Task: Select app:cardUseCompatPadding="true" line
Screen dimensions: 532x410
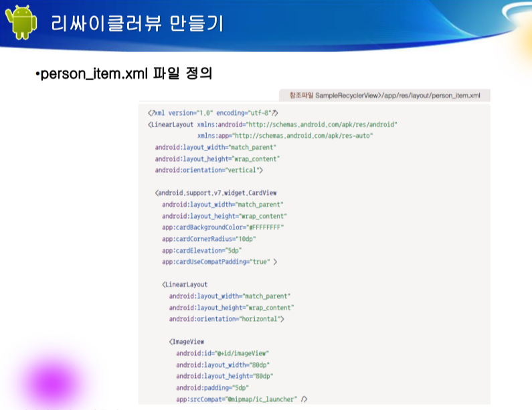Action: (x=219, y=262)
